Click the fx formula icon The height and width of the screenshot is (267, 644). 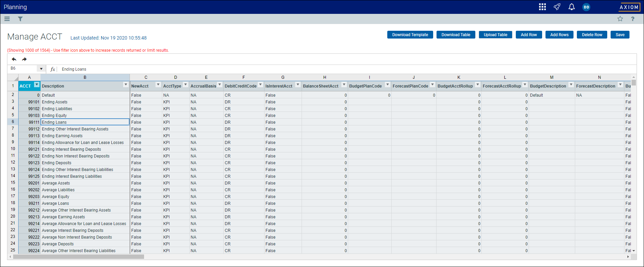point(53,69)
